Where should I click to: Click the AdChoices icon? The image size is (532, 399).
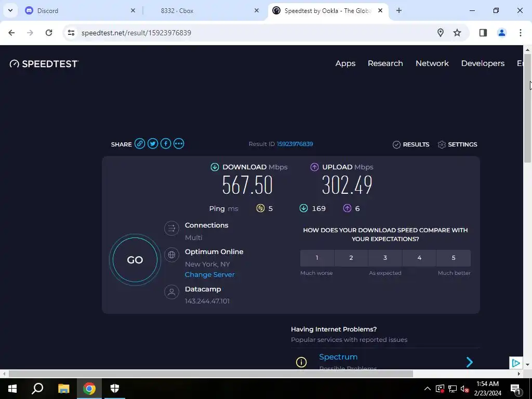(x=516, y=363)
